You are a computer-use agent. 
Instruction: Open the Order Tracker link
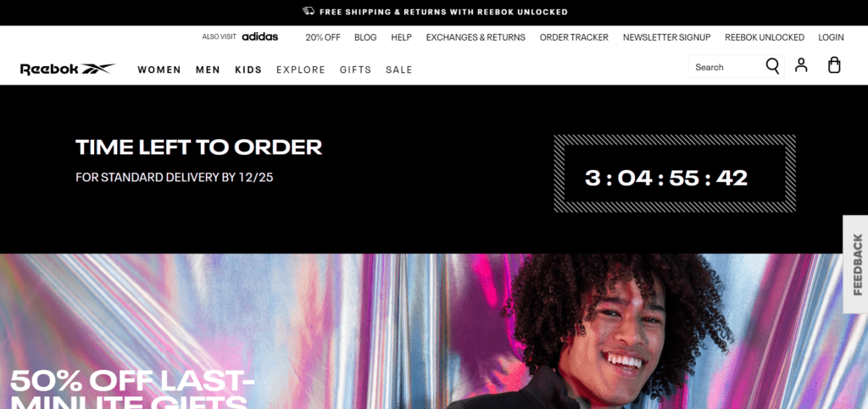(574, 37)
